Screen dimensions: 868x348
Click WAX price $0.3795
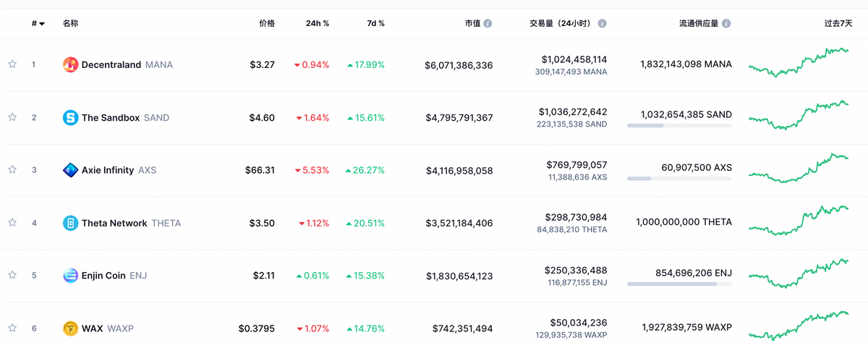click(257, 328)
